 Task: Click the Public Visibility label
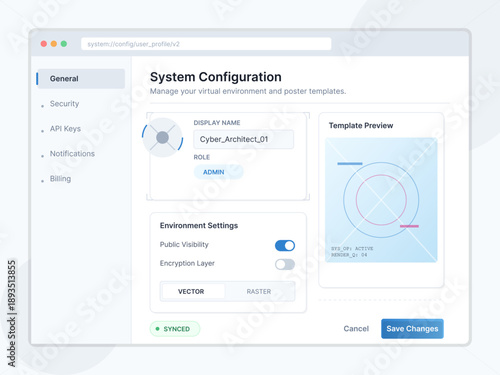[184, 244]
